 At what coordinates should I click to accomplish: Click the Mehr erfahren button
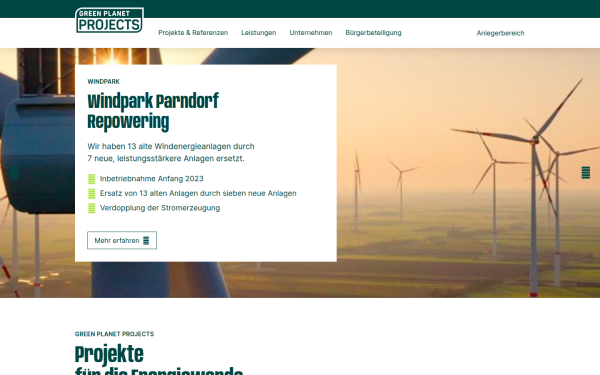click(122, 240)
